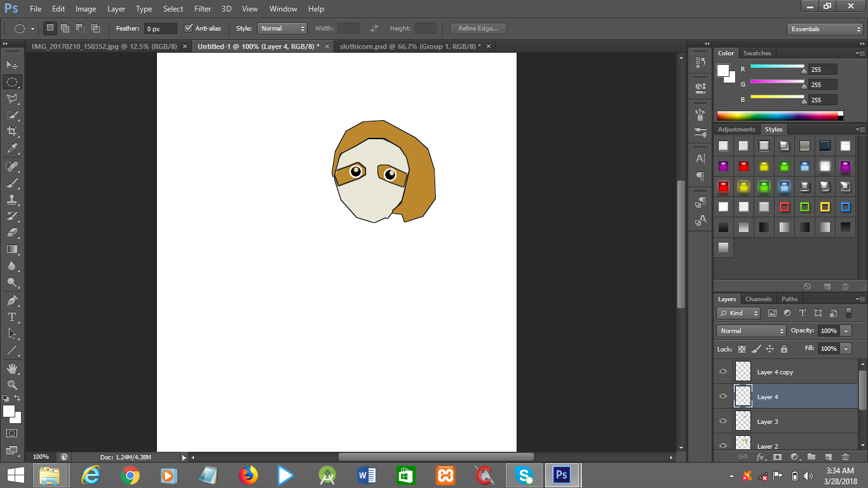The height and width of the screenshot is (488, 868).
Task: Hide the Layer 4 copy layer
Action: click(723, 370)
